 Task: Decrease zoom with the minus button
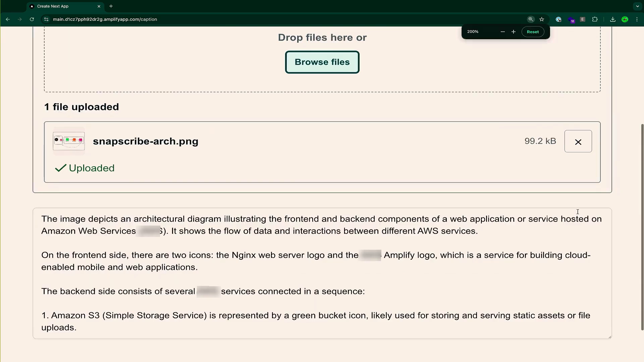point(502,32)
